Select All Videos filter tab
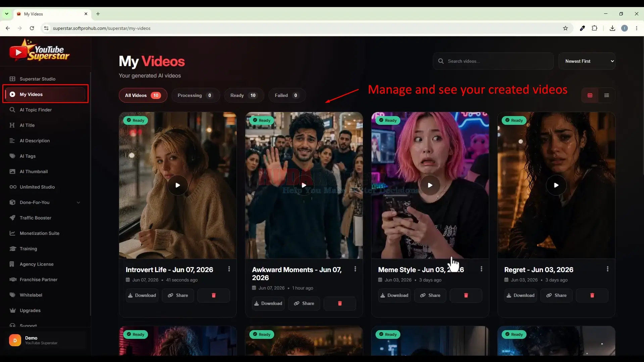Image resolution: width=644 pixels, height=362 pixels. click(143, 95)
